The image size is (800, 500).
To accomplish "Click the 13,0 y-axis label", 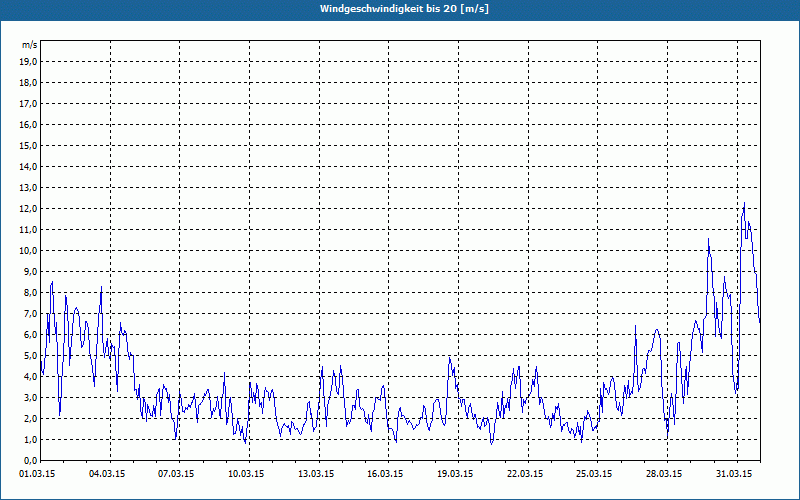I will [x=28, y=188].
